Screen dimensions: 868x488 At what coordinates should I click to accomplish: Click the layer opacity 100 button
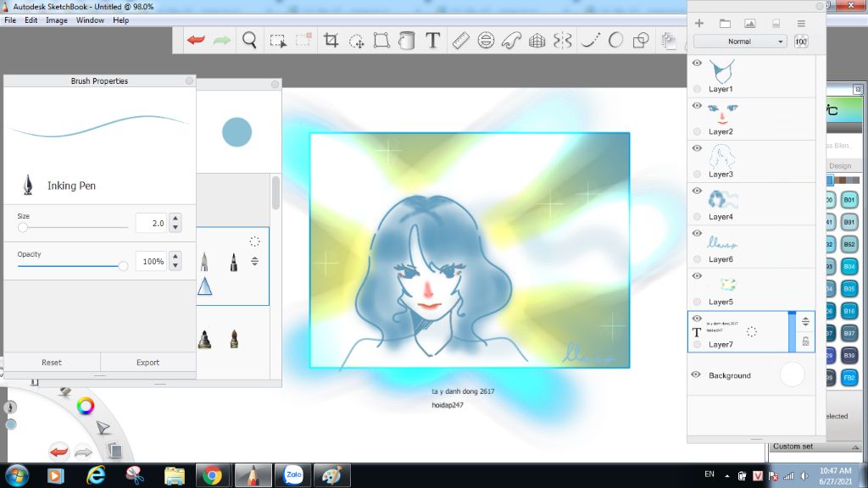click(x=801, y=42)
